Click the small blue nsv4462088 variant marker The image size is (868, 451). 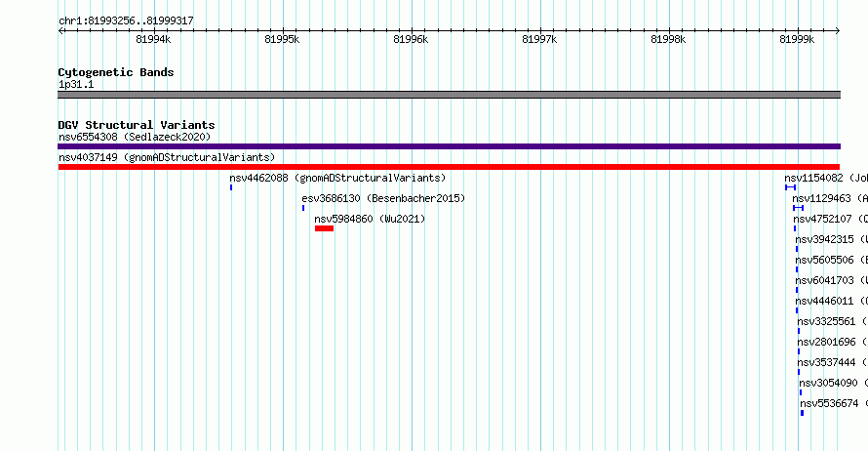coord(231,187)
